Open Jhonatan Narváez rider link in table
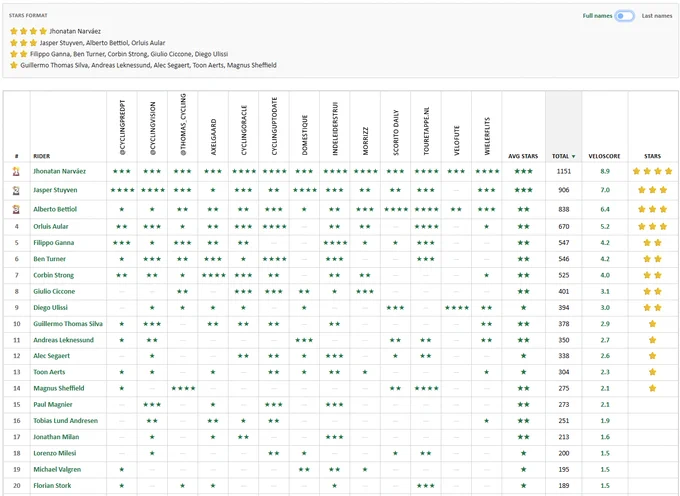The image size is (680, 496). pos(59,171)
